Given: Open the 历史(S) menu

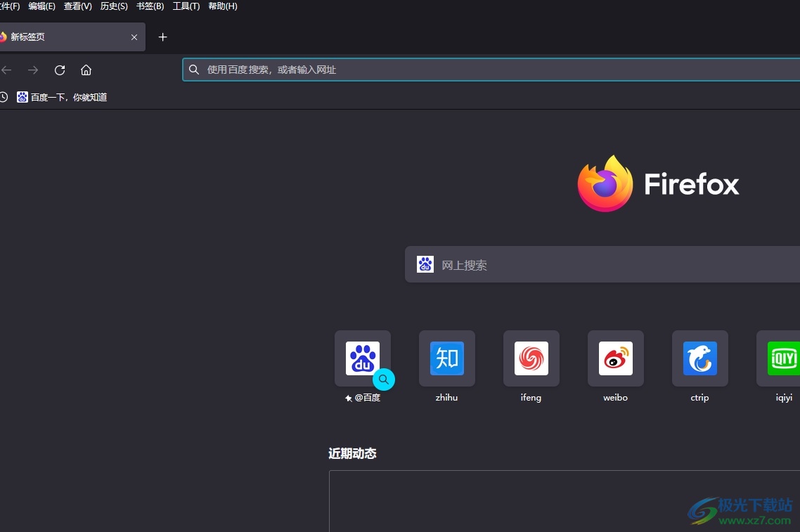Looking at the screenshot, I should 114,6.
